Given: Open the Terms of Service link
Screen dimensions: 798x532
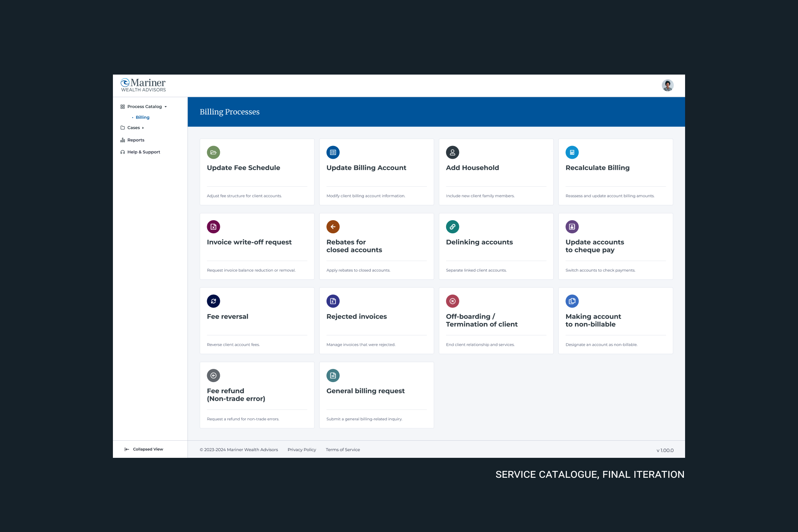Looking at the screenshot, I should [343, 449].
